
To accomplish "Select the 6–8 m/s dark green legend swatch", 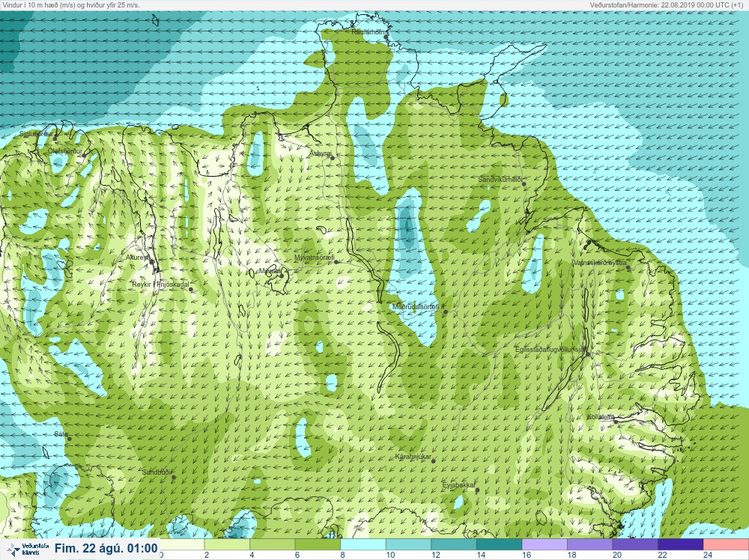I will click(318, 544).
